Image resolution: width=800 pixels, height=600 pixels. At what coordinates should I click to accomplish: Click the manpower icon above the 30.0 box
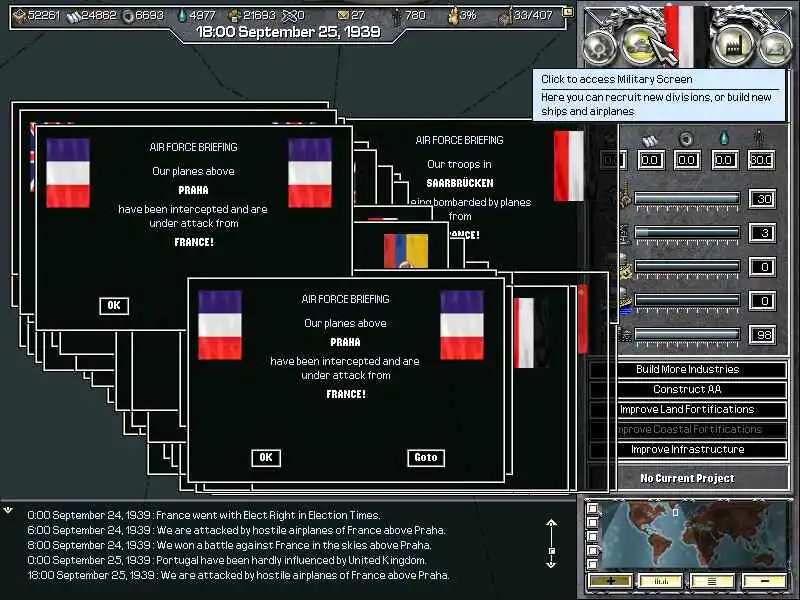[x=760, y=138]
